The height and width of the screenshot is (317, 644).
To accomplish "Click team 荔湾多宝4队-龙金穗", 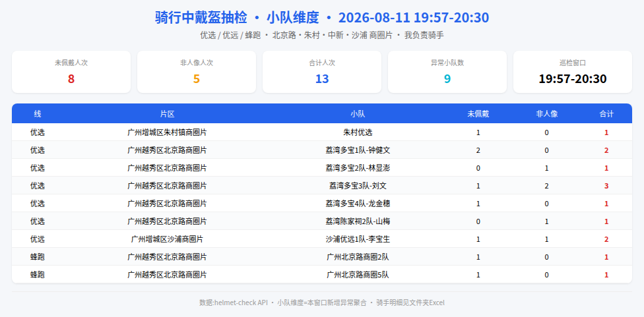I will (358, 204).
